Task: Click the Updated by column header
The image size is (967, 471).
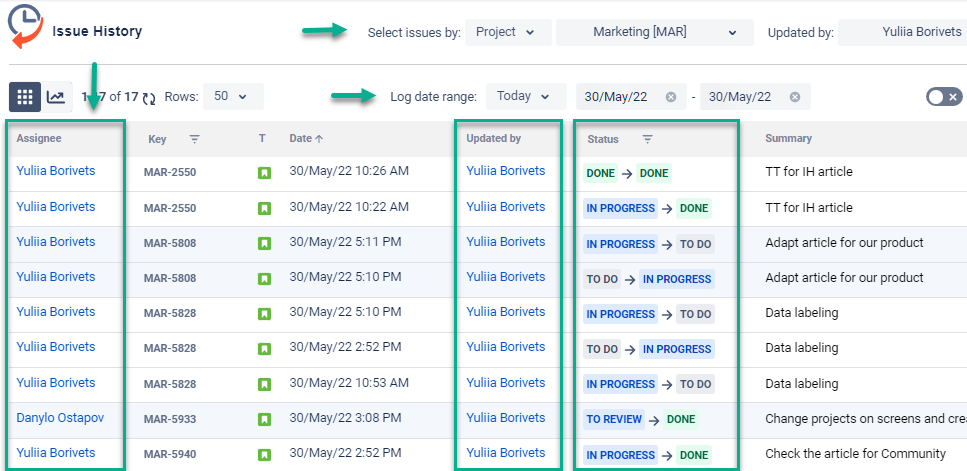Action: tap(493, 139)
